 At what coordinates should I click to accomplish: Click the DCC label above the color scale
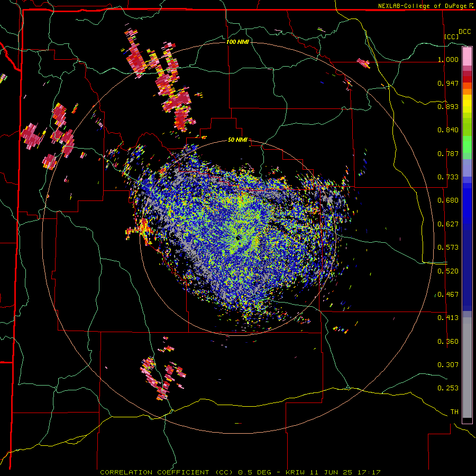point(464,32)
